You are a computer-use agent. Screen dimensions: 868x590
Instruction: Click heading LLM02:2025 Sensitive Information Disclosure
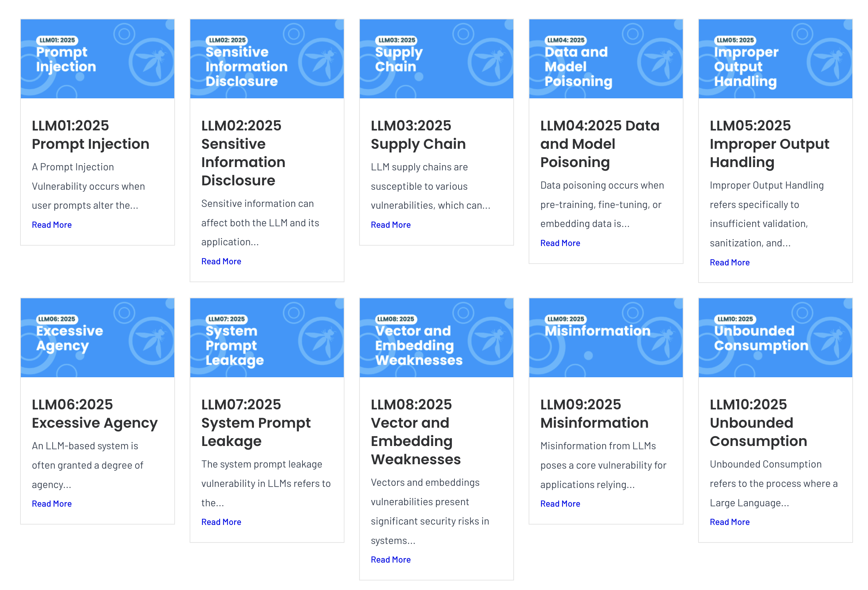(243, 153)
